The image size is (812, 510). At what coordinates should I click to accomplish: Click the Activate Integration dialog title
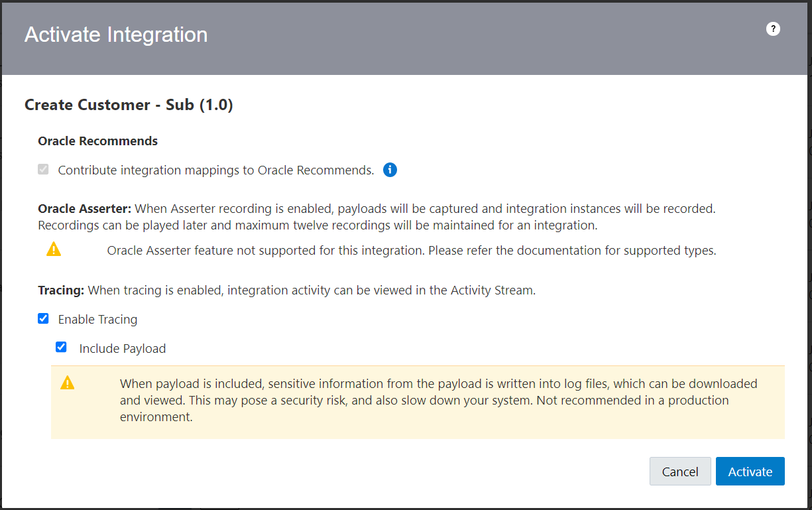pos(116,34)
